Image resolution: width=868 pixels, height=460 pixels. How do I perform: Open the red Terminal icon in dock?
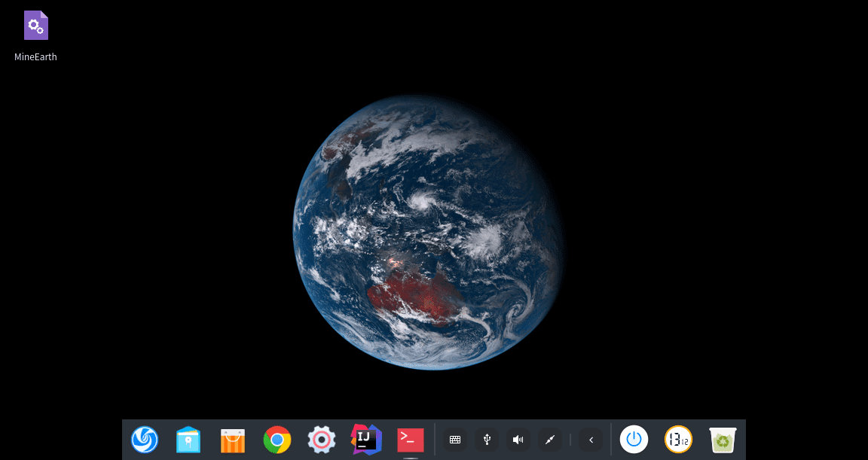411,440
